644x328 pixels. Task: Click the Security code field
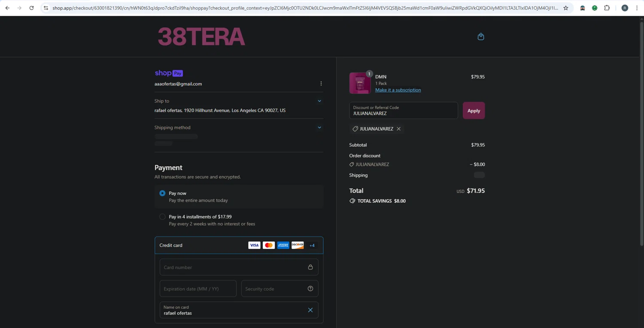[x=279, y=289]
